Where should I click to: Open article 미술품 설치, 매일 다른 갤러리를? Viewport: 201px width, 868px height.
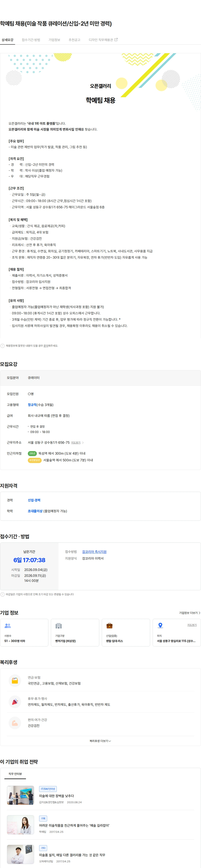coord(72,855)
